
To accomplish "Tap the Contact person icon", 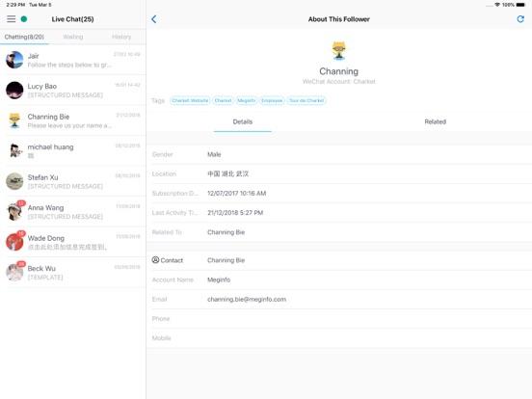I will [155, 260].
